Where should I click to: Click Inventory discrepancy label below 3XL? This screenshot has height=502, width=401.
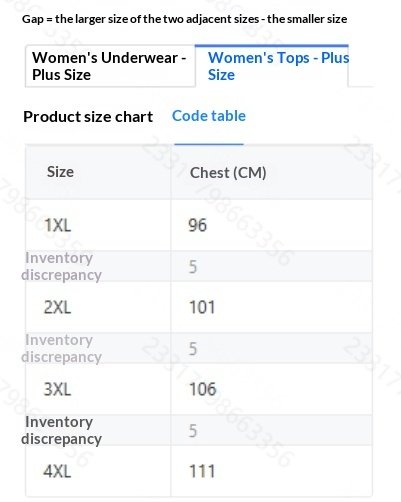coord(61,430)
